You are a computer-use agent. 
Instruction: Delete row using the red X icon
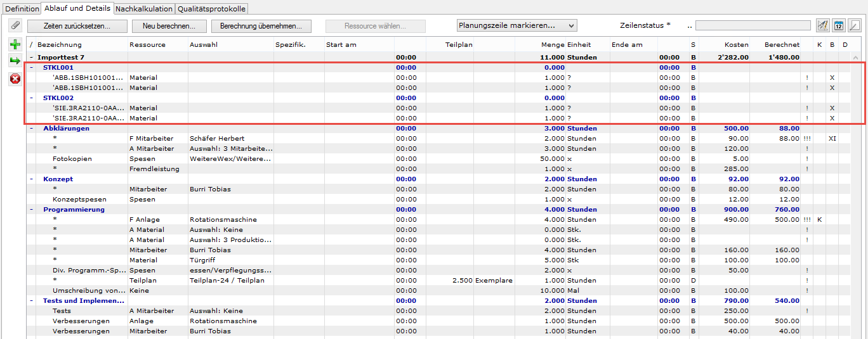click(15, 79)
